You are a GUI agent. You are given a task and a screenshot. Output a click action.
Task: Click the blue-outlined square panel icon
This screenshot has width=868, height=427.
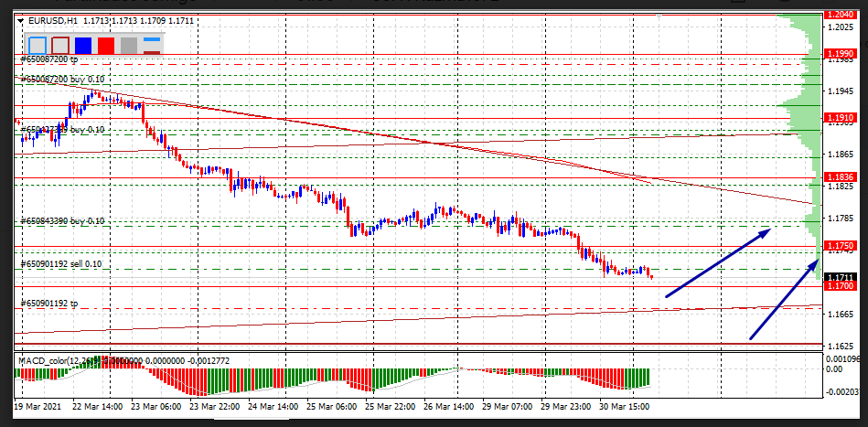click(38, 45)
